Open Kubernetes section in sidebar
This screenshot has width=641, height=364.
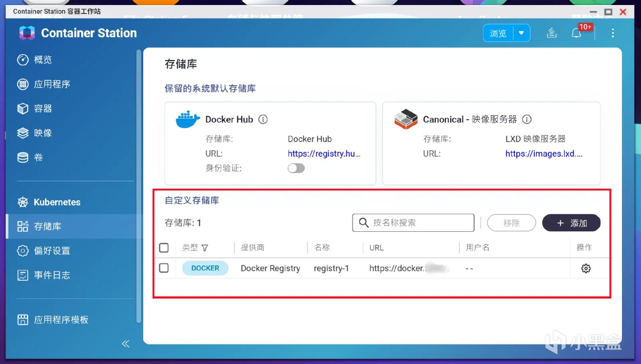(71, 202)
